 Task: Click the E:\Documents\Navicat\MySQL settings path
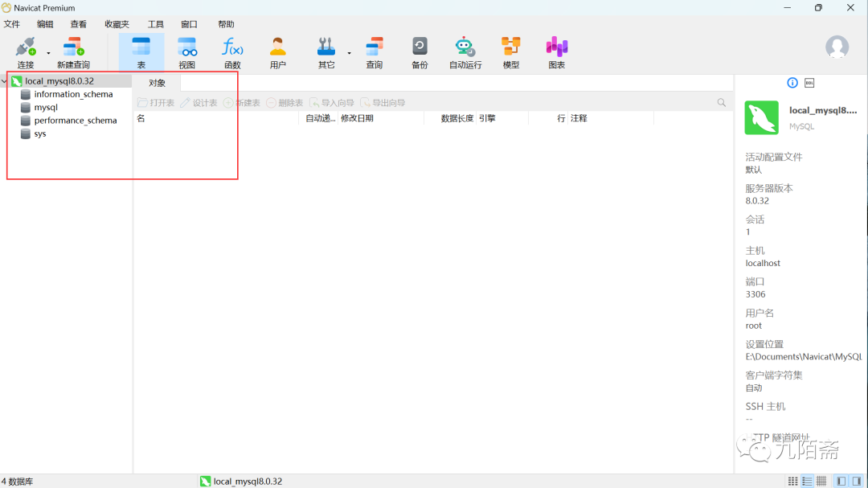click(803, 357)
